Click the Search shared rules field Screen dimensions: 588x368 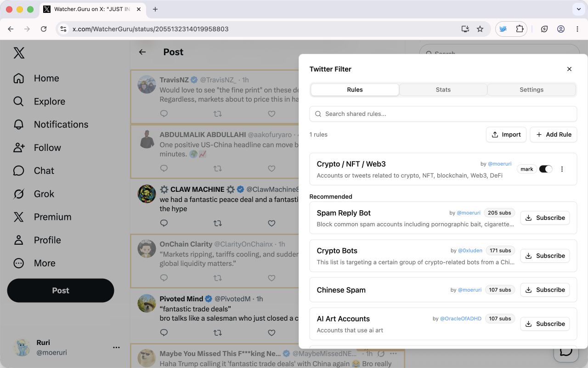click(443, 114)
